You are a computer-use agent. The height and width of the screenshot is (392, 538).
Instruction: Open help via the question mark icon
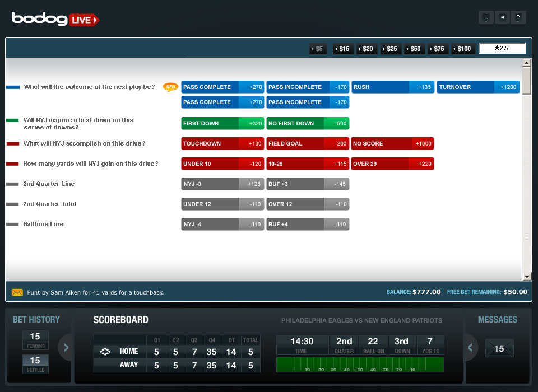(x=518, y=17)
